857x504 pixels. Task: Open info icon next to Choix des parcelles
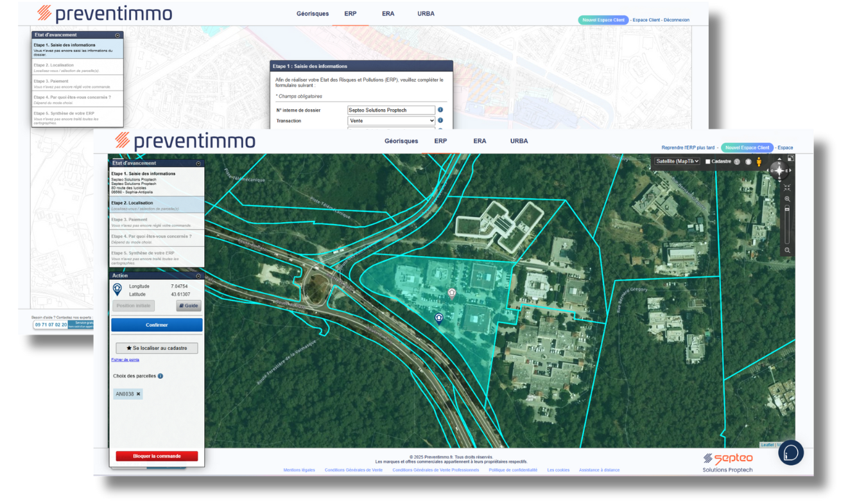(160, 376)
